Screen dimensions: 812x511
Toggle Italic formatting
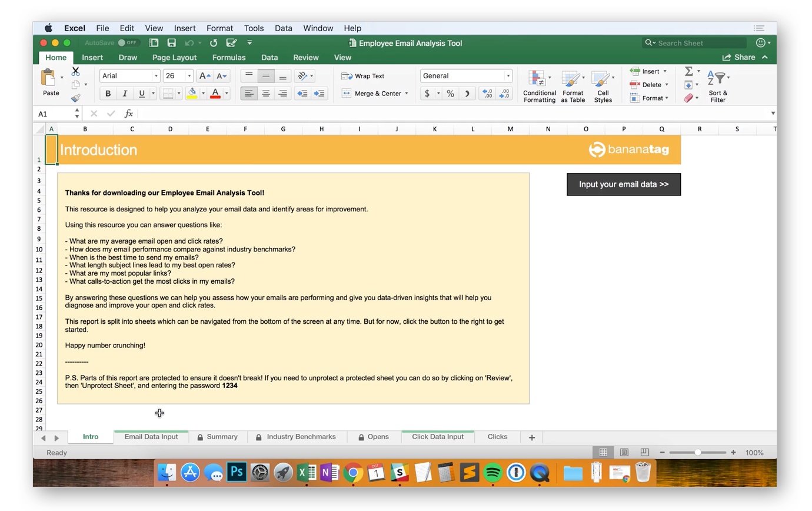(x=125, y=94)
